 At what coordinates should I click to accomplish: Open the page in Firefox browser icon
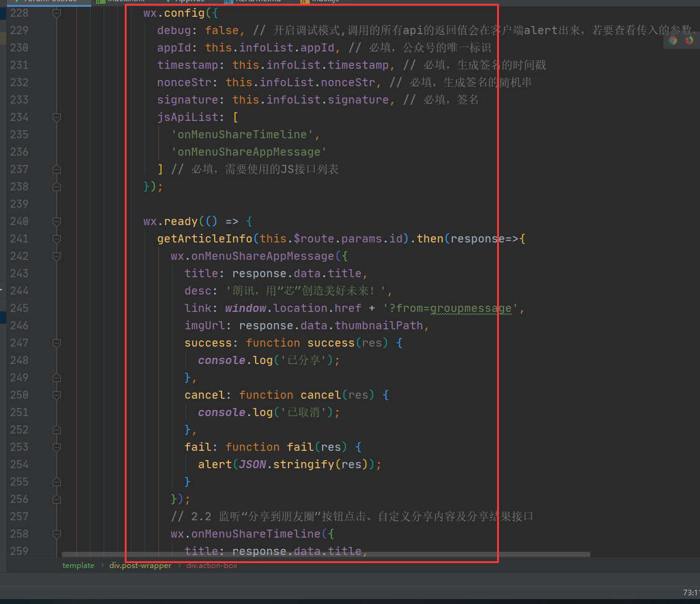click(689, 40)
